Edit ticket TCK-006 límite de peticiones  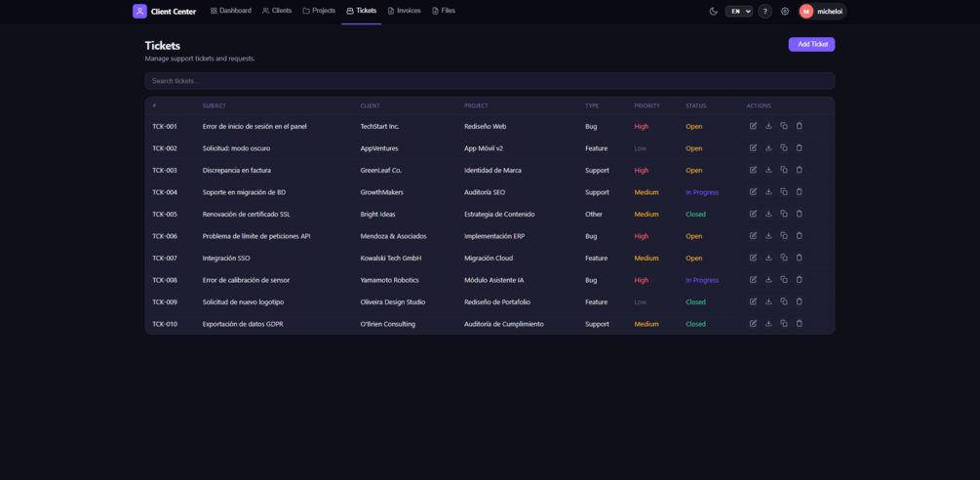pos(753,236)
